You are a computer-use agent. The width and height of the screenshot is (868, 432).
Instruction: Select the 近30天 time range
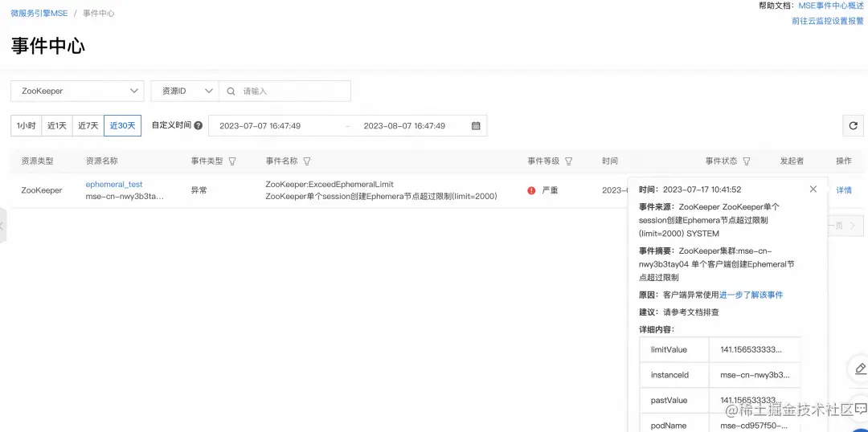122,125
